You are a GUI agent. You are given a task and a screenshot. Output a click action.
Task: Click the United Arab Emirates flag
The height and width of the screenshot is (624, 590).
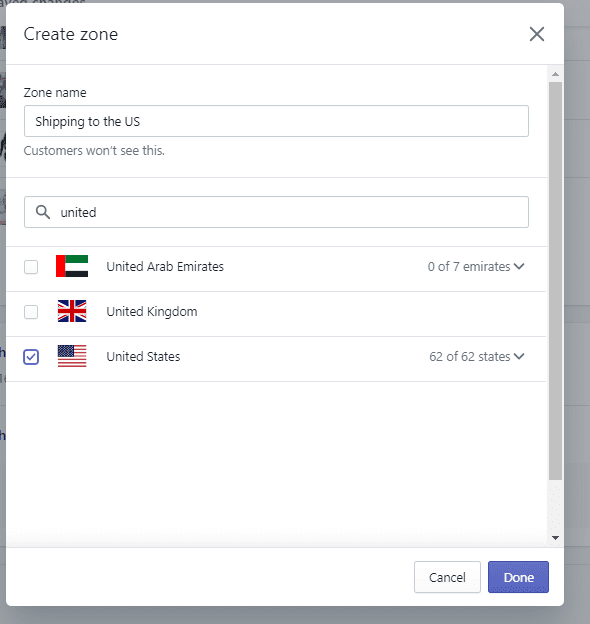[72, 266]
